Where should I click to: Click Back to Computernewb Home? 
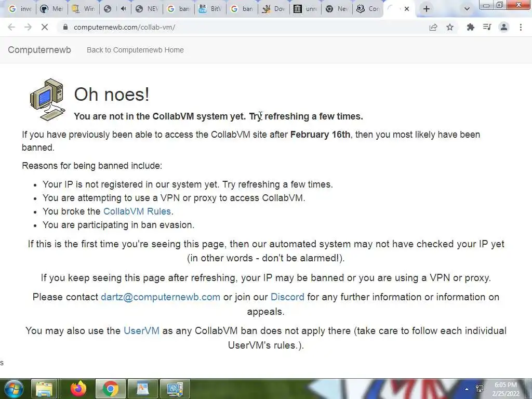(135, 50)
